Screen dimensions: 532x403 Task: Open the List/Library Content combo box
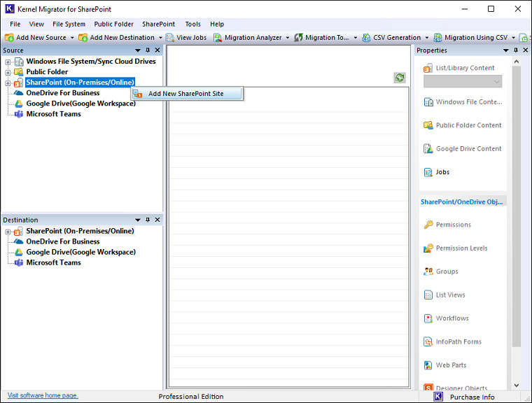click(x=463, y=82)
